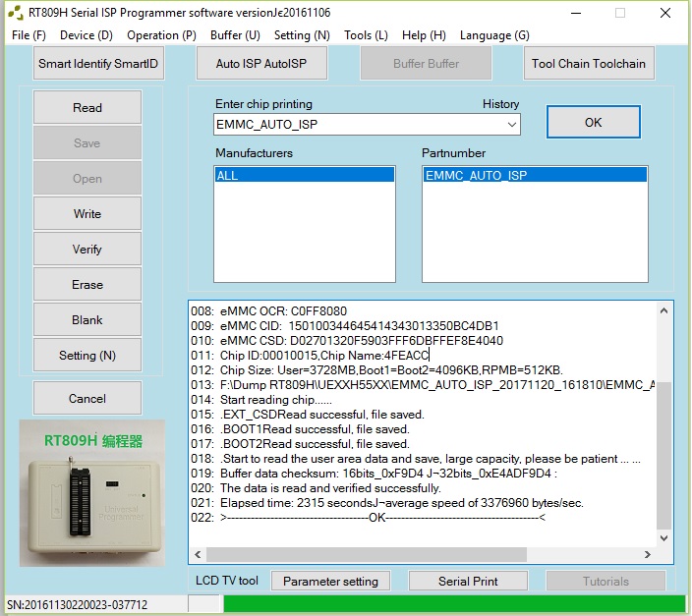Image resolution: width=692 pixels, height=616 pixels.
Task: Click Smart Identify SmartID button
Action: click(98, 64)
